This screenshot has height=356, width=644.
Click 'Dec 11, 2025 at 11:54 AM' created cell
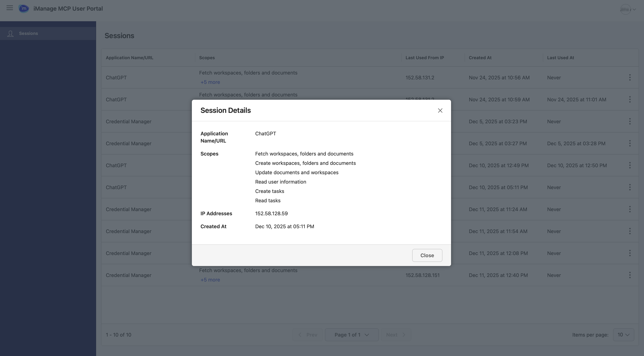pos(498,231)
